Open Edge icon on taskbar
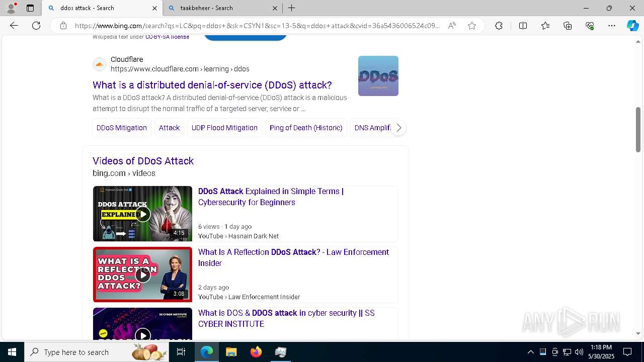 [207, 352]
